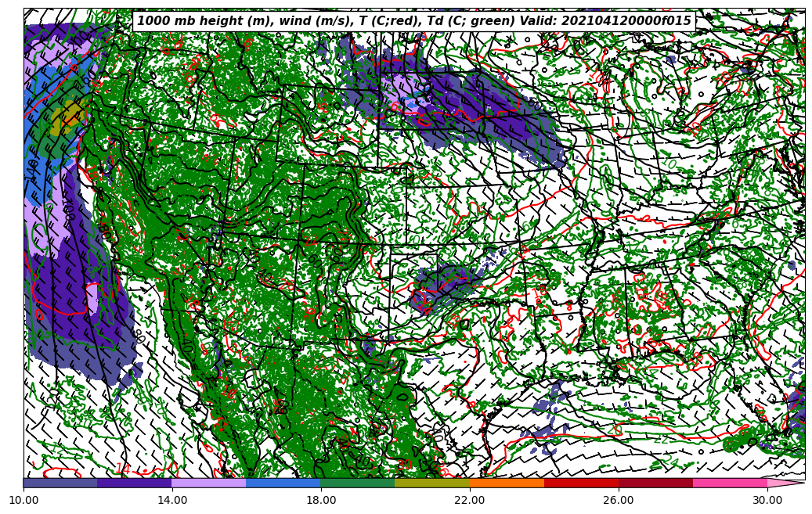Select the orange segment on the colorbar
The image size is (812, 514).
point(507,483)
